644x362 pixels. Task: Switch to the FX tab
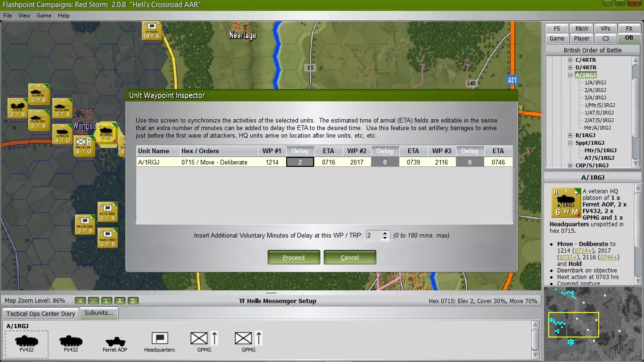[x=629, y=28]
